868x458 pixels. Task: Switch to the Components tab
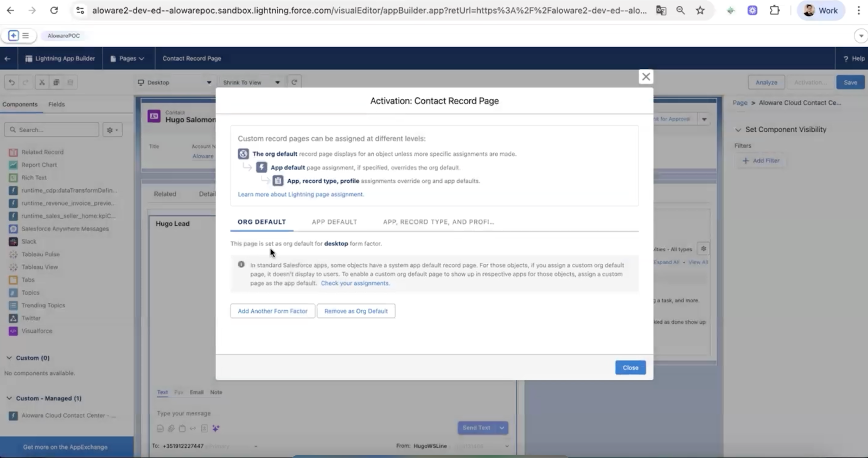tap(20, 104)
